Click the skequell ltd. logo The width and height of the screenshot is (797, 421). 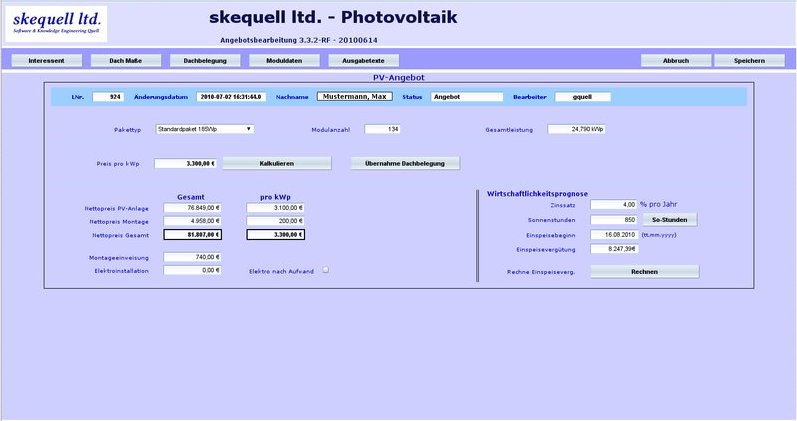56,24
